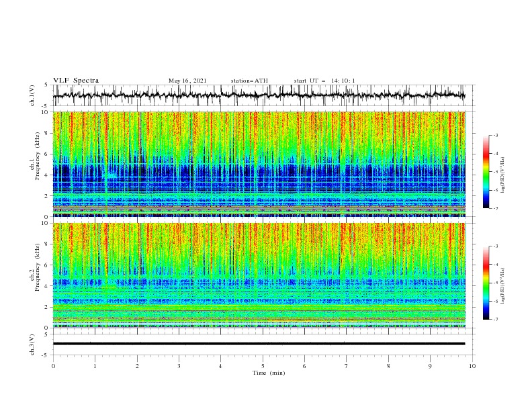This screenshot has height=411, width=532.
Task: Click the time-axis tick label '10' at bottom right
Action: click(x=472, y=366)
